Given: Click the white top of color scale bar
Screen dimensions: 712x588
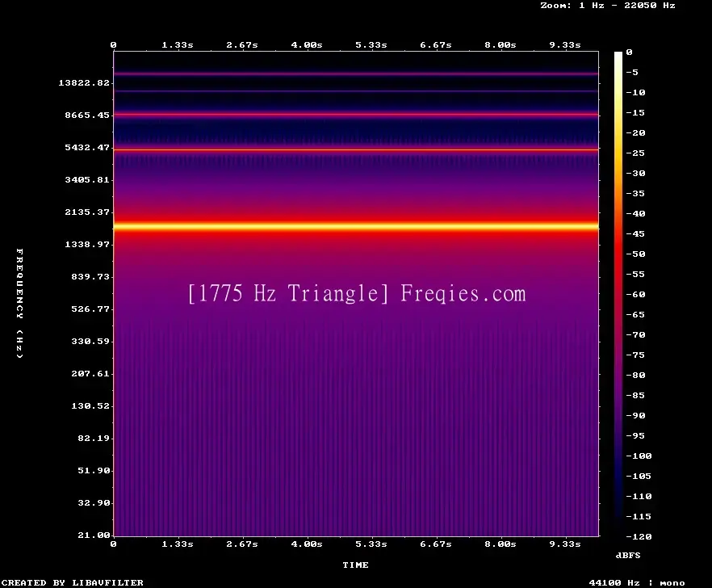Looking at the screenshot, I should (618, 57).
